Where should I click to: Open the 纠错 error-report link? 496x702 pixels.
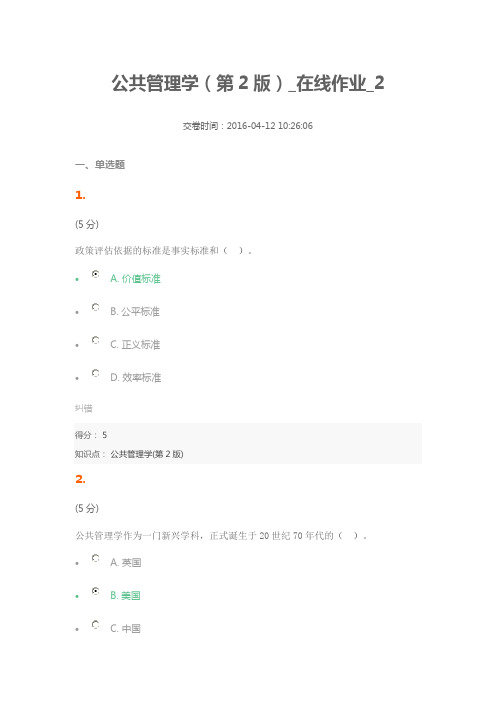(x=84, y=408)
